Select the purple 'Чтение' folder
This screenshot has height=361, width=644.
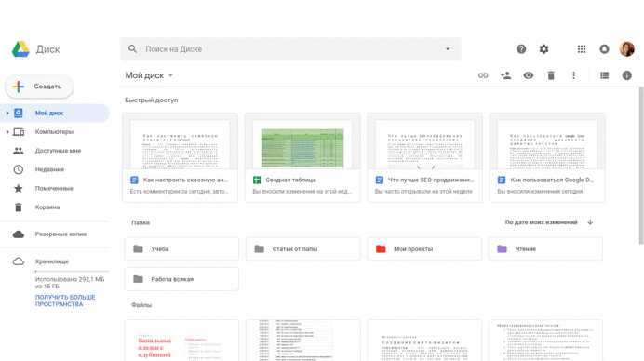point(545,248)
